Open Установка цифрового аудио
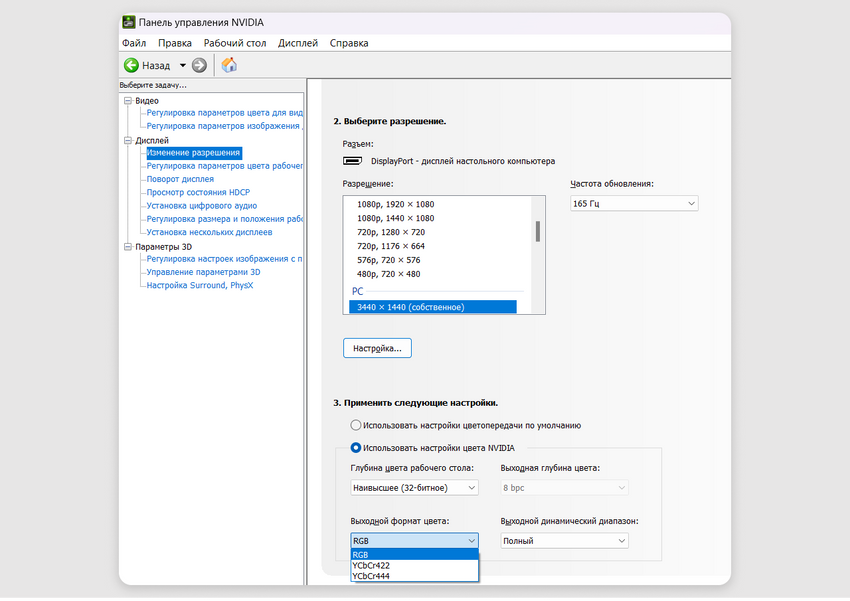This screenshot has width=850, height=601. [202, 205]
